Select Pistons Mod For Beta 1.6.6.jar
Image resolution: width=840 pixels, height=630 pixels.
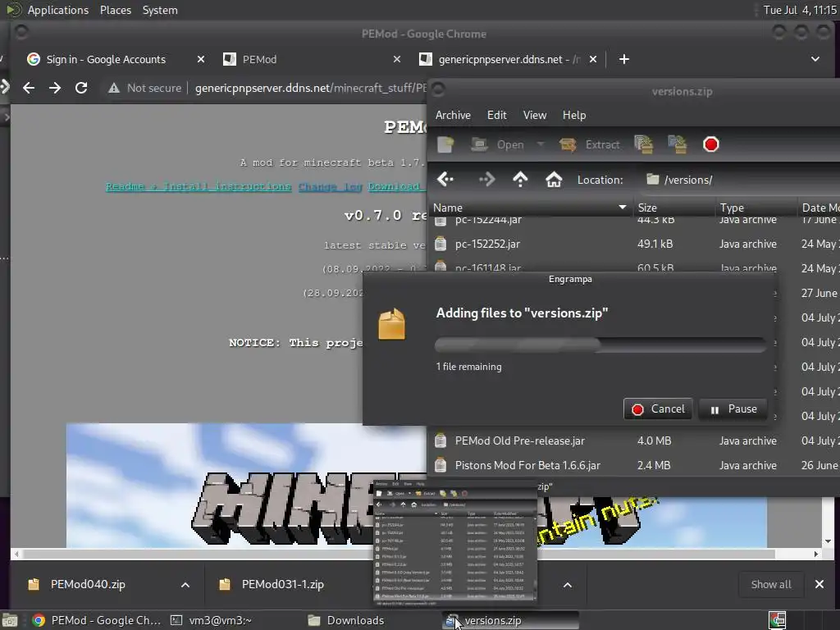[x=634, y=466]
